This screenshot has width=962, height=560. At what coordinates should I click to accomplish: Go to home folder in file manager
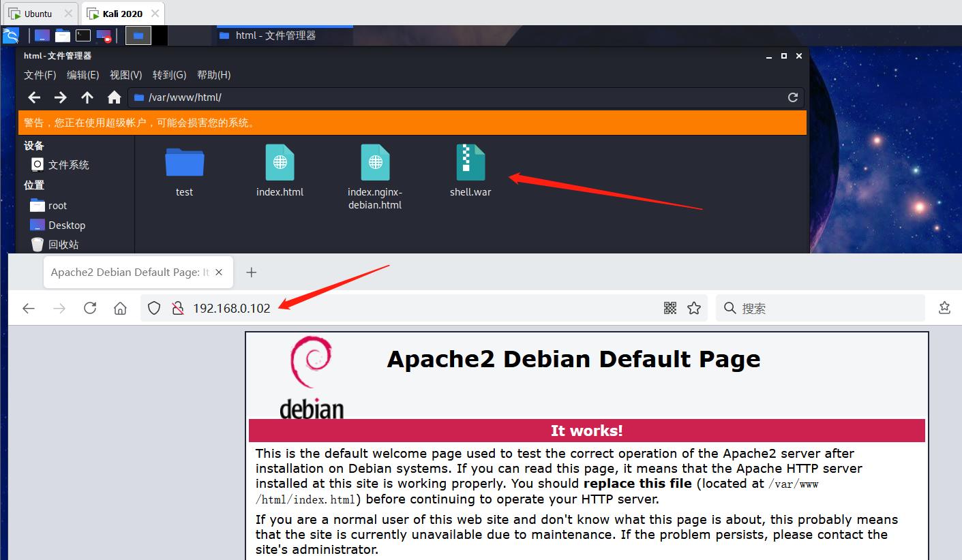coord(114,97)
